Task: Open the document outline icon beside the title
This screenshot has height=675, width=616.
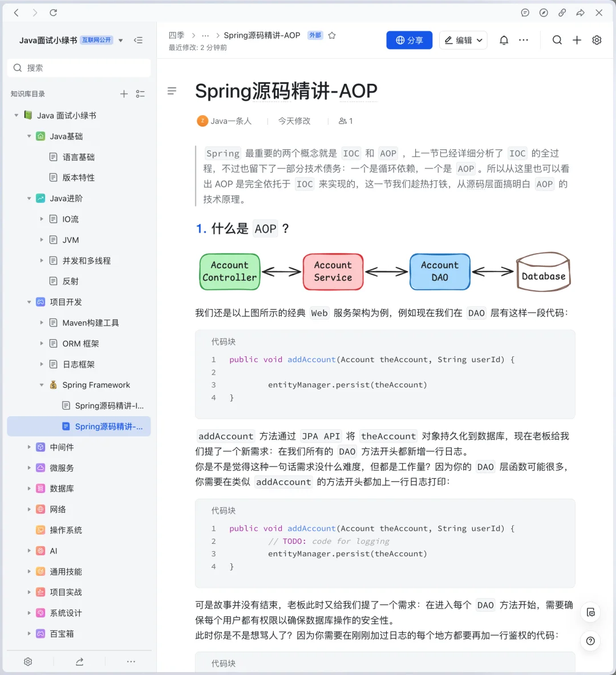Action: tap(172, 91)
